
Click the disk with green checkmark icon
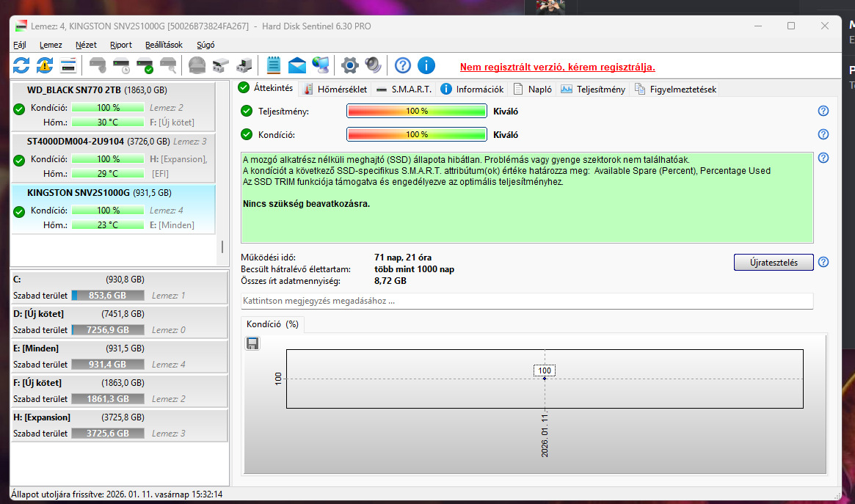(x=145, y=65)
